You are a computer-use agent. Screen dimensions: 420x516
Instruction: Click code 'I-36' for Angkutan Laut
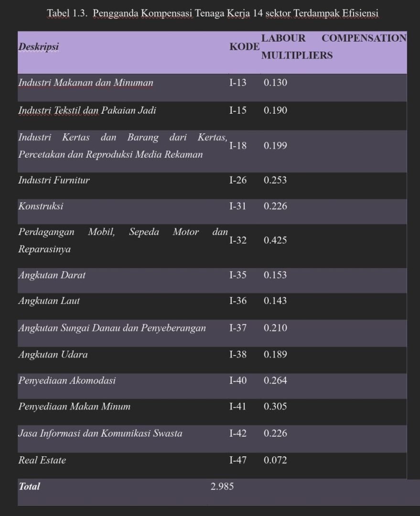tap(238, 301)
